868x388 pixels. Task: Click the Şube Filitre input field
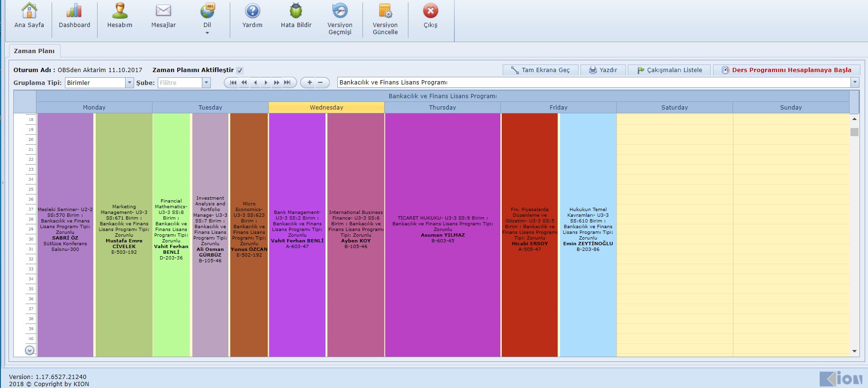[180, 83]
